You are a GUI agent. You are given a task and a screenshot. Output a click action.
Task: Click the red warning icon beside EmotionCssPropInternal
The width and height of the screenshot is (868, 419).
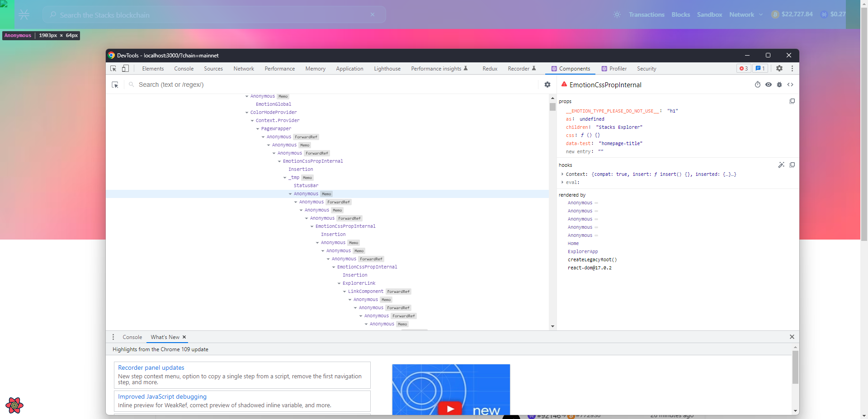[564, 84]
